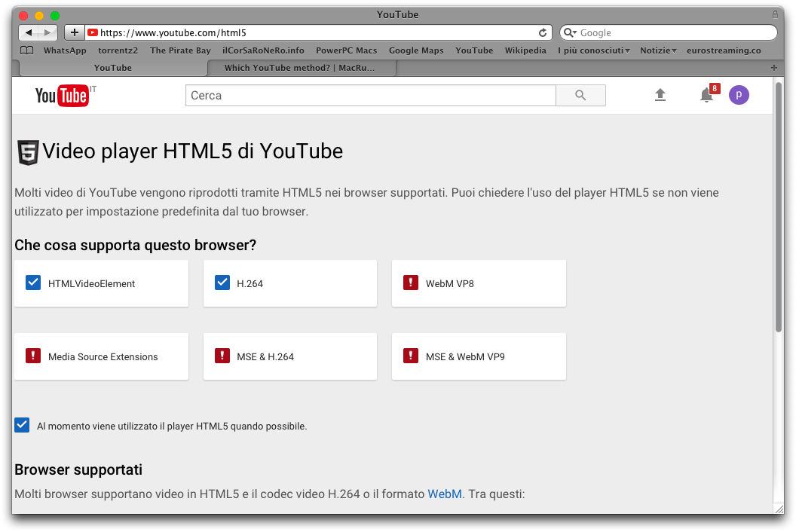Click the address bar URL field
This screenshot has height=532, width=796.
318,32
